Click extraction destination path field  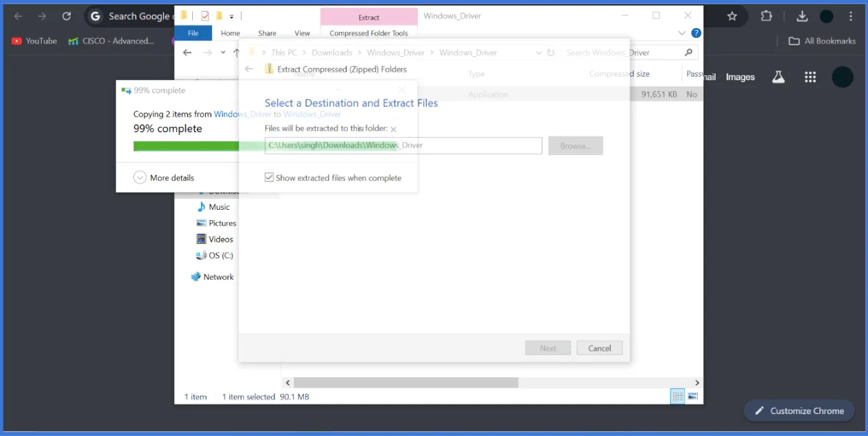click(x=403, y=145)
